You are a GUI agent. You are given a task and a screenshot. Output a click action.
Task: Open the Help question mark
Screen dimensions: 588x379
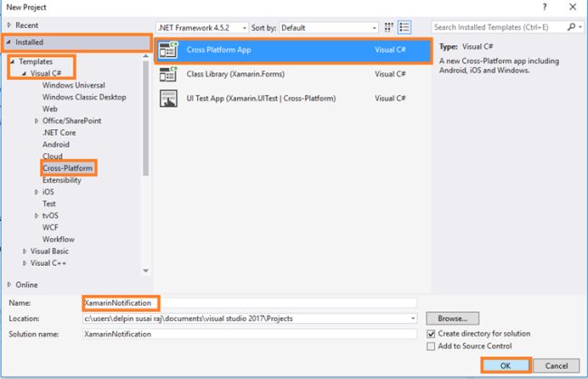point(545,6)
